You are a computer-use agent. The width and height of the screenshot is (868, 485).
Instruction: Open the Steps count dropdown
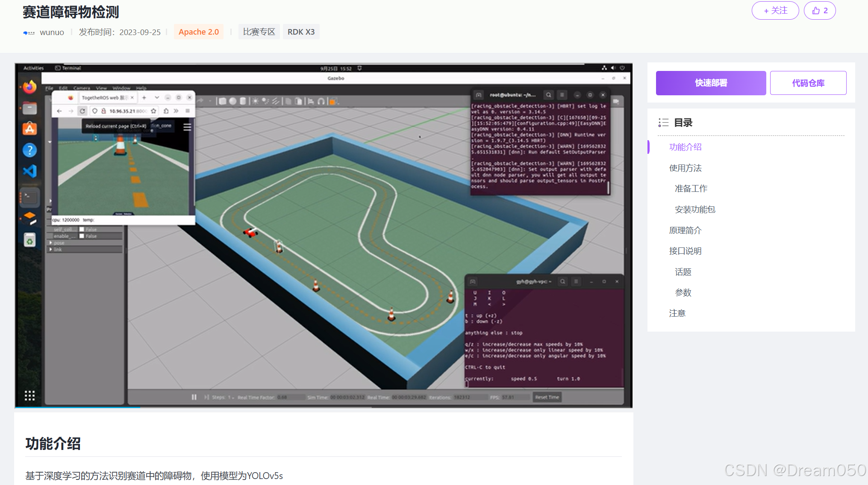(x=231, y=397)
